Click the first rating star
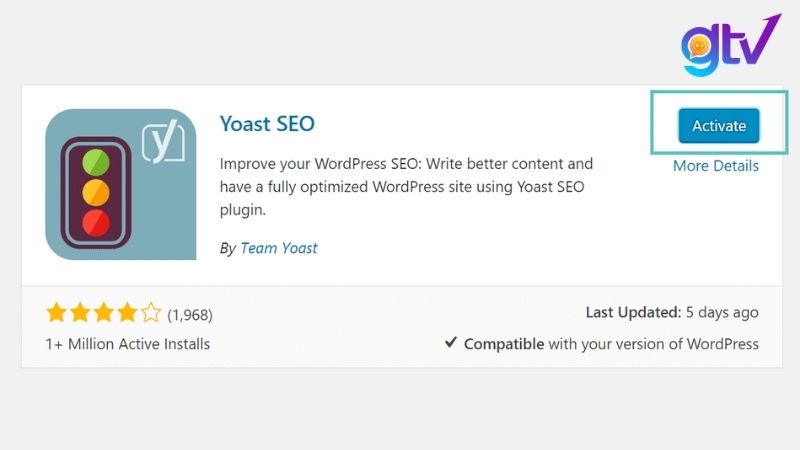 tap(56, 314)
